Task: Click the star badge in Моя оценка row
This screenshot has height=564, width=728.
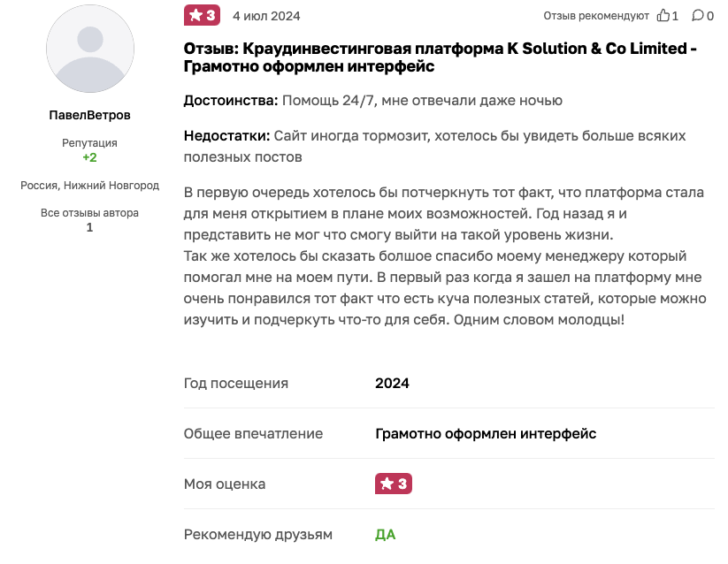Action: coord(394,484)
